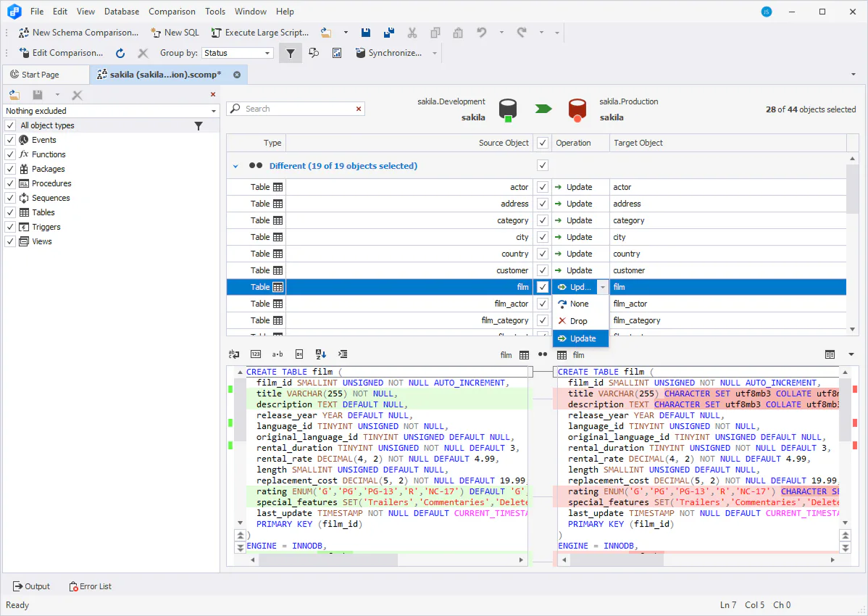Click the text indent diff icon

(343, 354)
